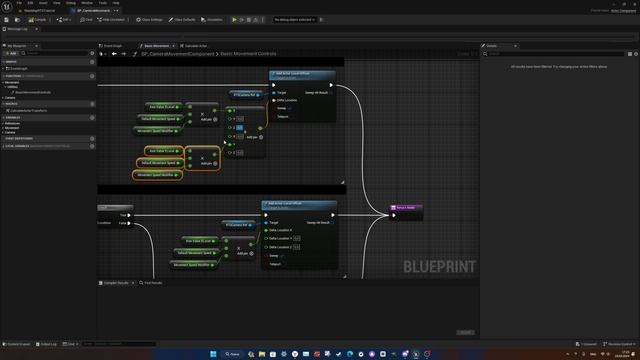This screenshot has width=640, height=360.
Task: Toggle Hide Unrelated in the toolbar
Action: pyautogui.click(x=111, y=20)
